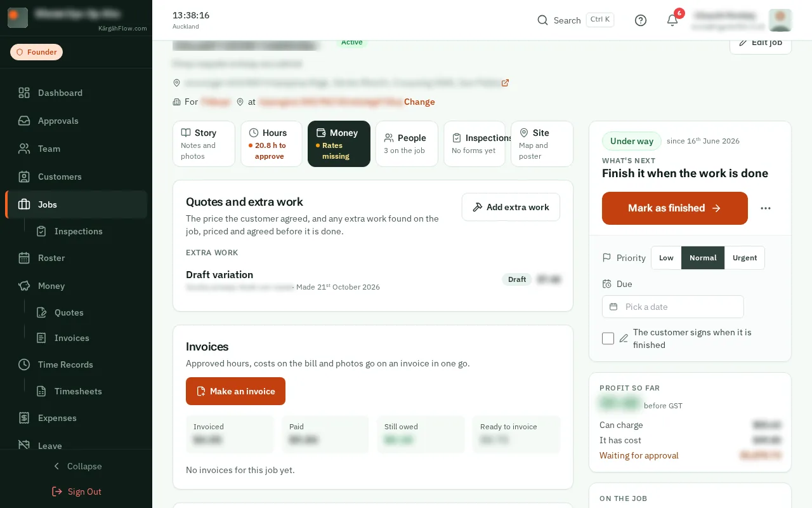Open Quotes under Money
Screen dimensions: 812x508
click(x=88, y=312)
